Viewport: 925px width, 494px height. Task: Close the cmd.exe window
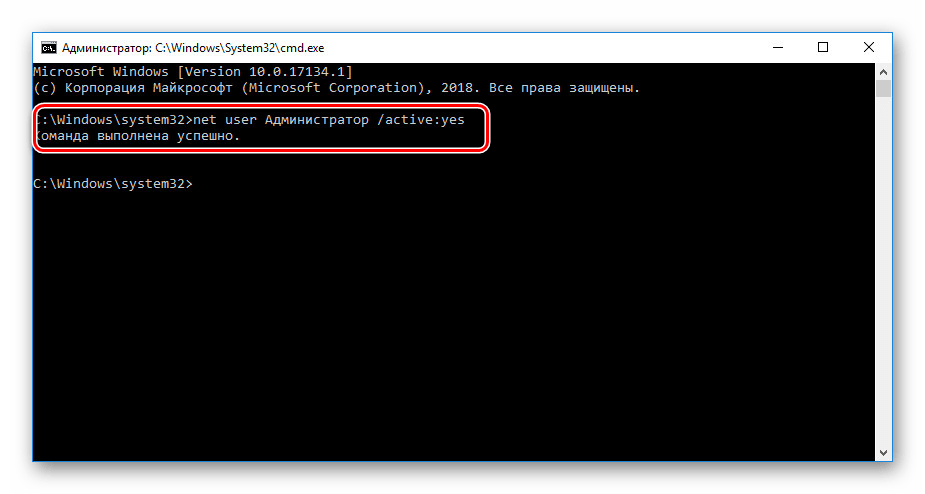[x=869, y=47]
